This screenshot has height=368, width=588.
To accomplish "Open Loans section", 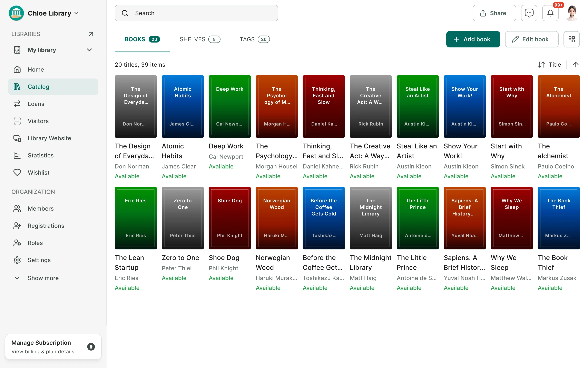I will (53, 104).
